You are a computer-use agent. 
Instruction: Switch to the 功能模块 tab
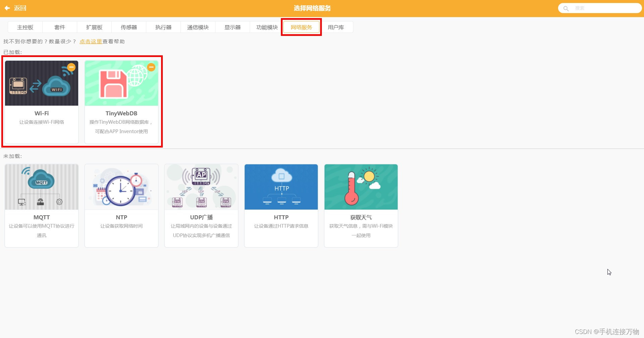pyautogui.click(x=267, y=27)
